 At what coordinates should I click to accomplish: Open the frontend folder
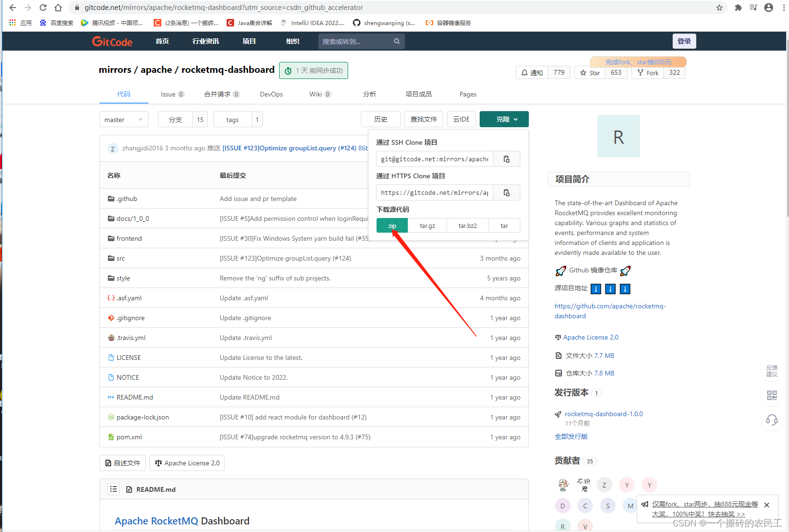coord(129,238)
